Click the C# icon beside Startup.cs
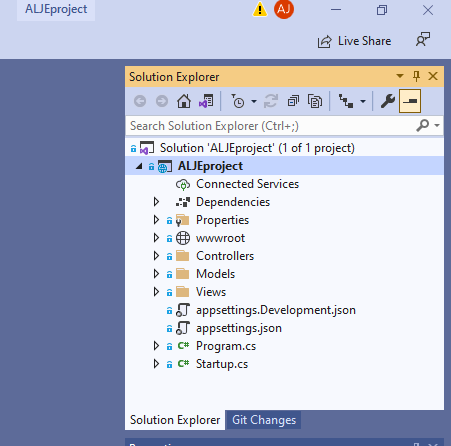Viewport: 451px width, 446px height. (183, 363)
